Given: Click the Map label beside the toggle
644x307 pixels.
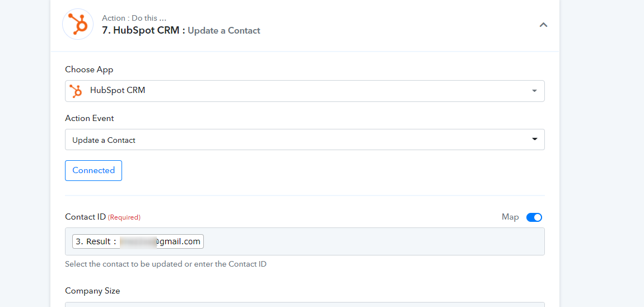Looking at the screenshot, I should click(510, 217).
